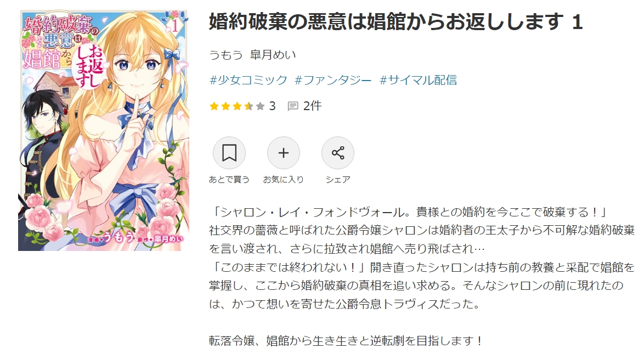Image resolution: width=644 pixels, height=360 pixels.
Task: Click the あとで買う label text
Action: [229, 179]
